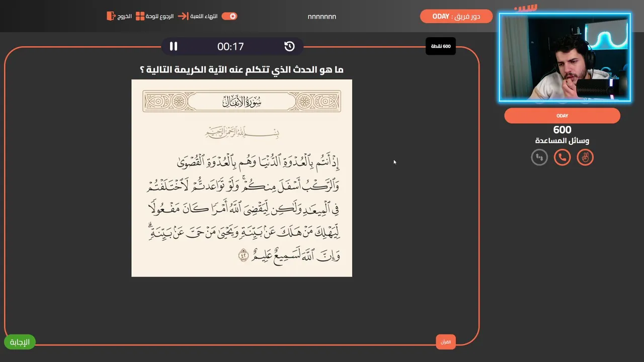Click the greyed swap helper lifeline
The height and width of the screenshot is (362, 644).
(539, 157)
